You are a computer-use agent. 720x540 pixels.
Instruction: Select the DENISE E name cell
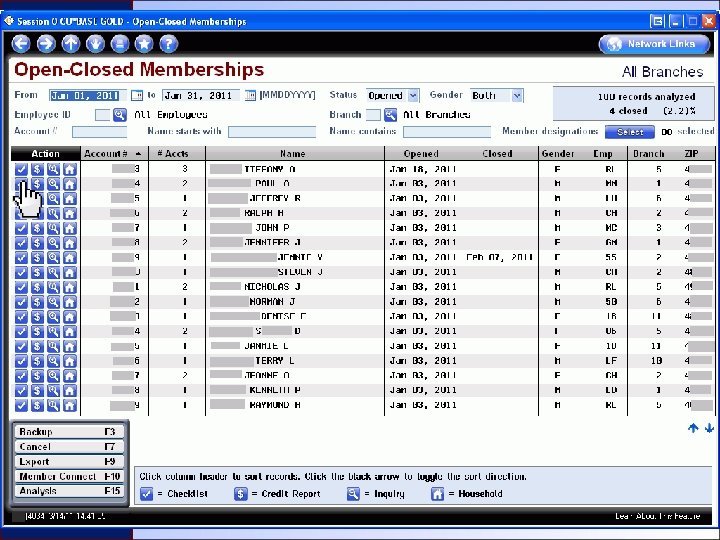(295, 316)
